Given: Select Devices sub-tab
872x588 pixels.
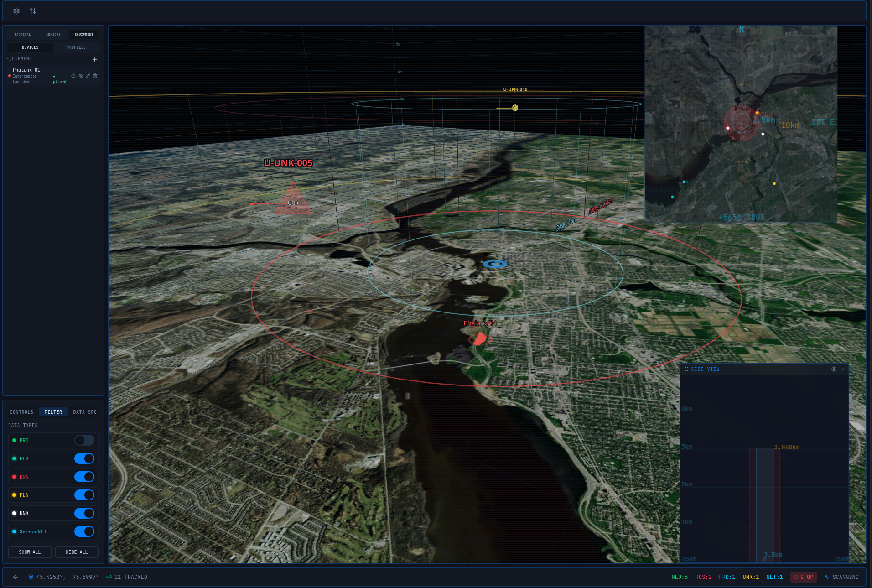Looking at the screenshot, I should (30, 47).
